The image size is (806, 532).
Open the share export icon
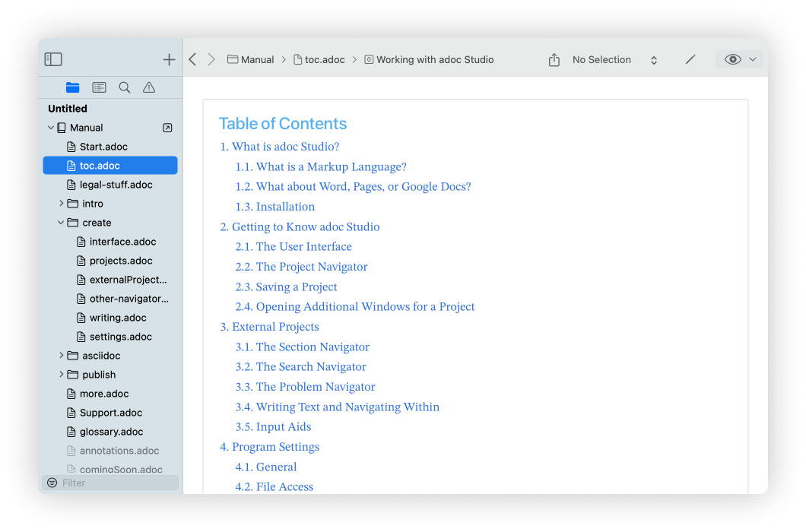pyautogui.click(x=554, y=59)
